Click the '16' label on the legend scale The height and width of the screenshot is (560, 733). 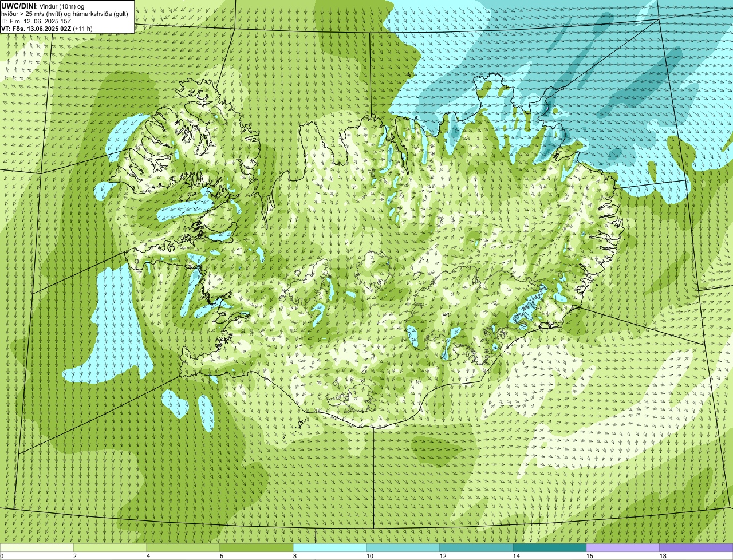(590, 556)
